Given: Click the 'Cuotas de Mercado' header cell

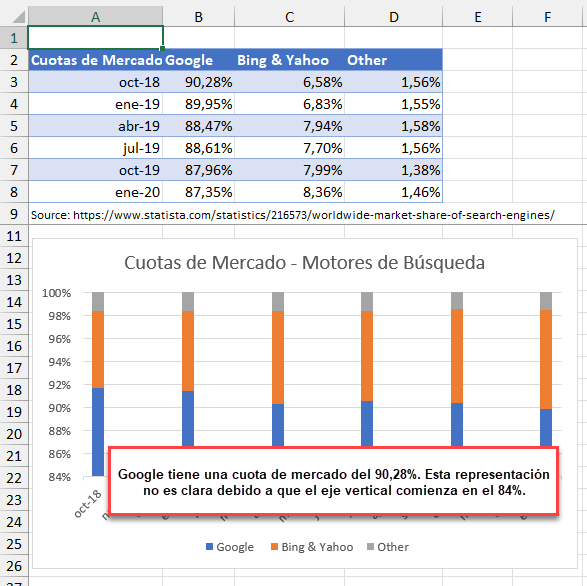Looking at the screenshot, I should click(95, 60).
